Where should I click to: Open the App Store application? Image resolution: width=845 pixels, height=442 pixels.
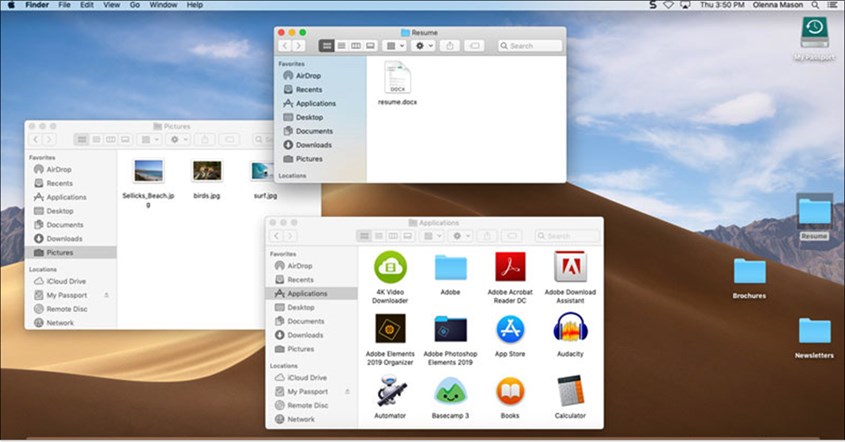tap(510, 329)
